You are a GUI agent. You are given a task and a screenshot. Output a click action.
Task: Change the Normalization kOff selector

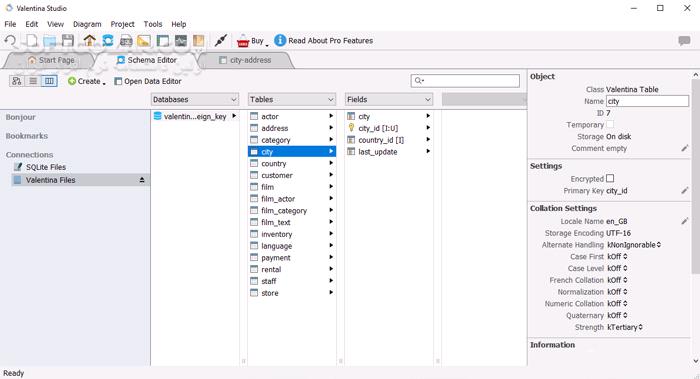[617, 292]
